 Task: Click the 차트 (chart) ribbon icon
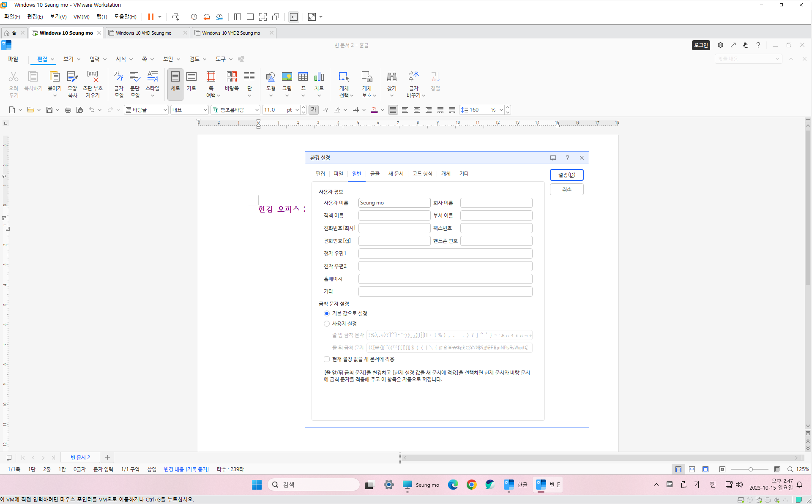point(319,81)
